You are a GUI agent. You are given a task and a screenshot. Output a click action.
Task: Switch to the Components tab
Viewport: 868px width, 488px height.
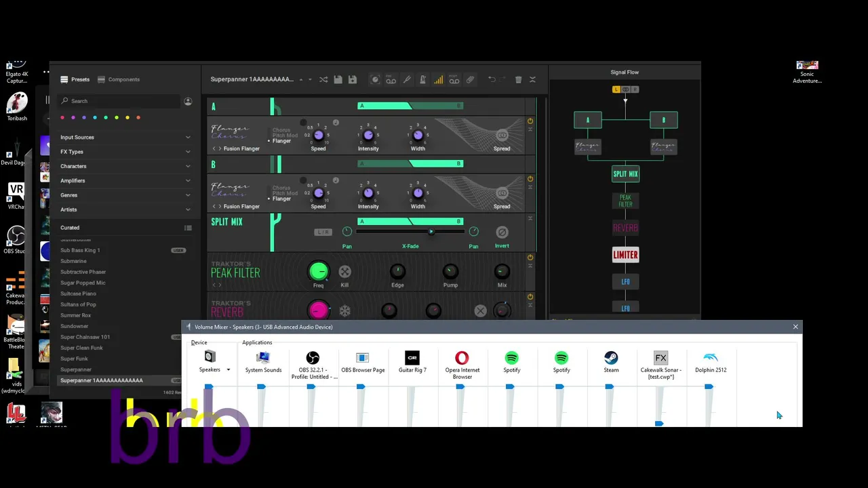click(x=119, y=79)
